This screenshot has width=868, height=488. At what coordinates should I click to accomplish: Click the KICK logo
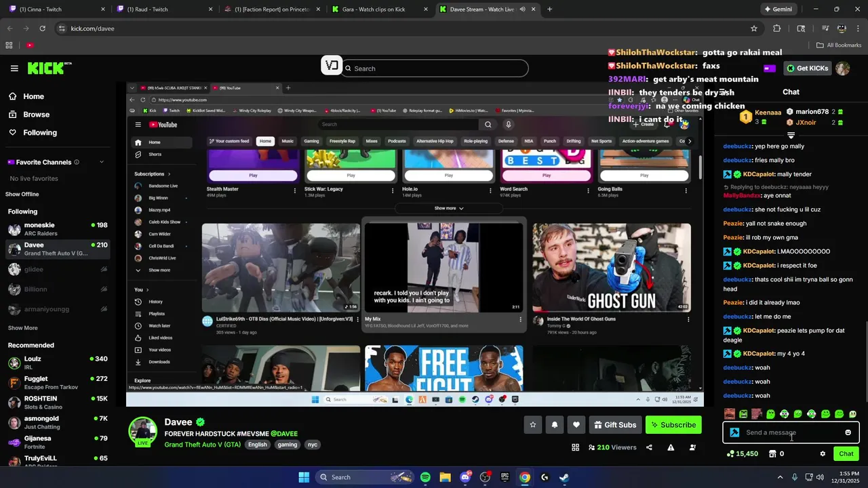tap(49, 68)
